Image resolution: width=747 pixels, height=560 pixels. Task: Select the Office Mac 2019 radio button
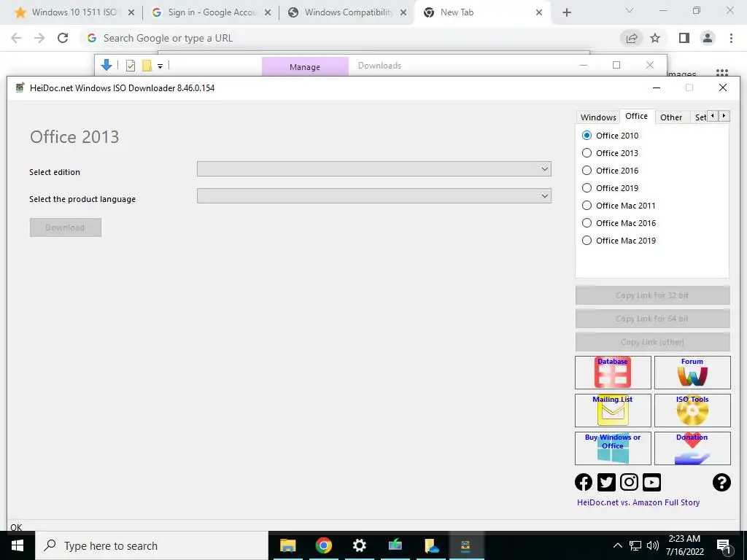pyautogui.click(x=587, y=241)
